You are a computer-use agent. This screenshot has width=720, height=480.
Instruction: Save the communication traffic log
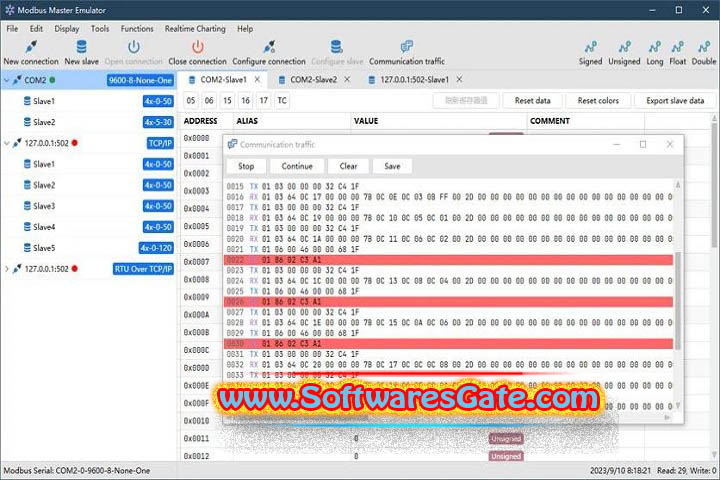(392, 166)
